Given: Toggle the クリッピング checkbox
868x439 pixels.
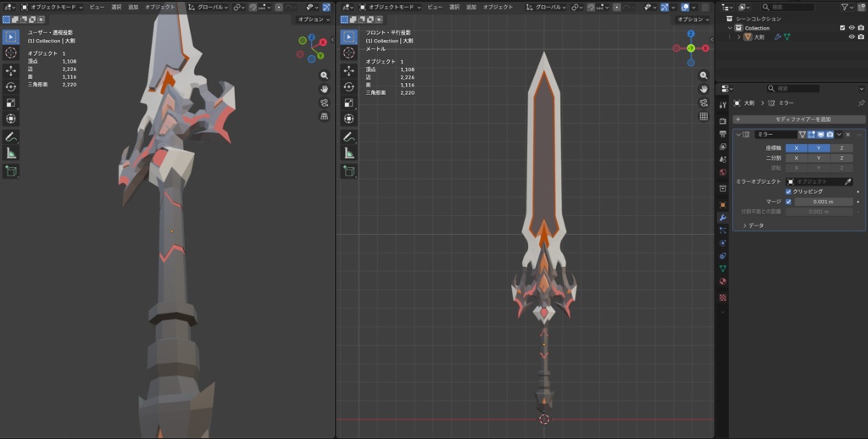Looking at the screenshot, I should tap(788, 192).
